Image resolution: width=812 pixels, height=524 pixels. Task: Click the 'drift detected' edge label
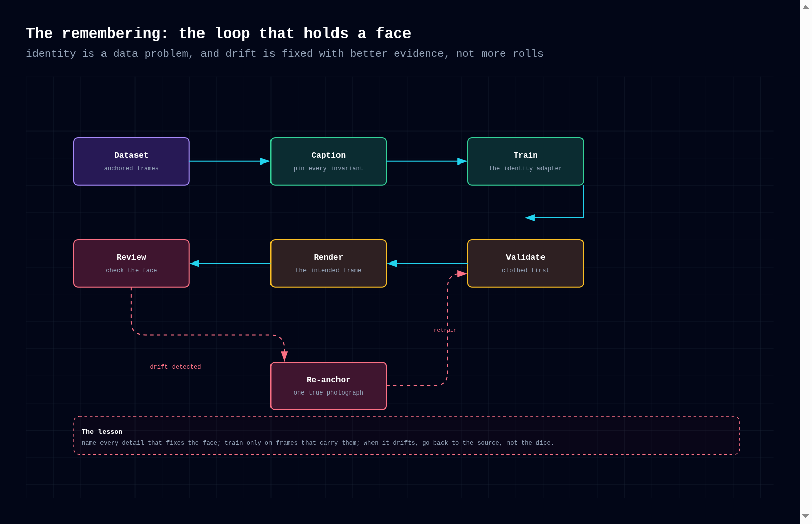click(176, 367)
